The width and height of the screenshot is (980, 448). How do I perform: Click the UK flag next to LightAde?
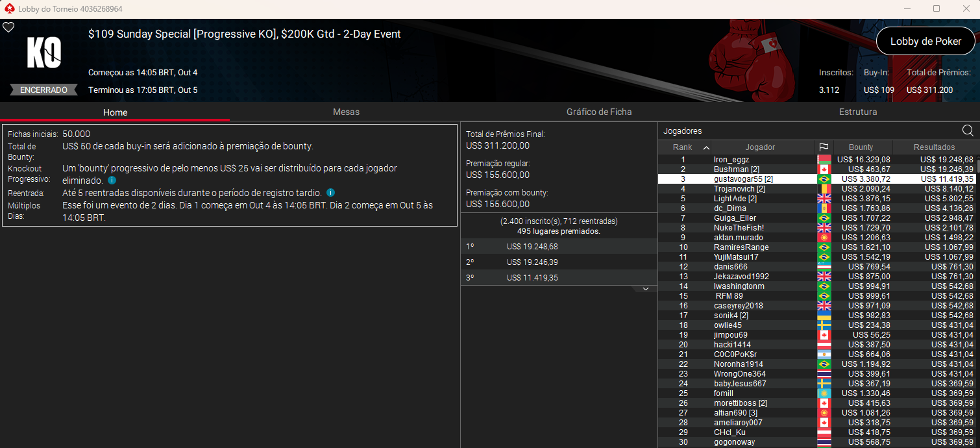pyautogui.click(x=824, y=199)
